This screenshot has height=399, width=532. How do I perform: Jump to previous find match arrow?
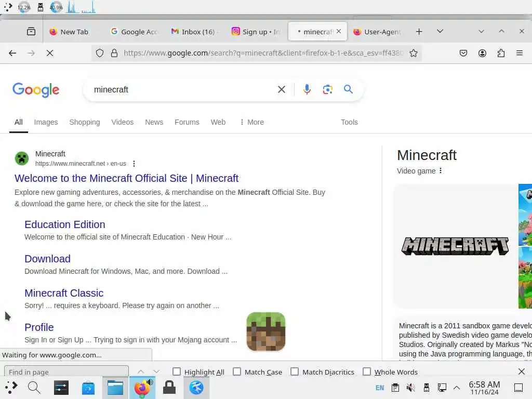pos(141,371)
